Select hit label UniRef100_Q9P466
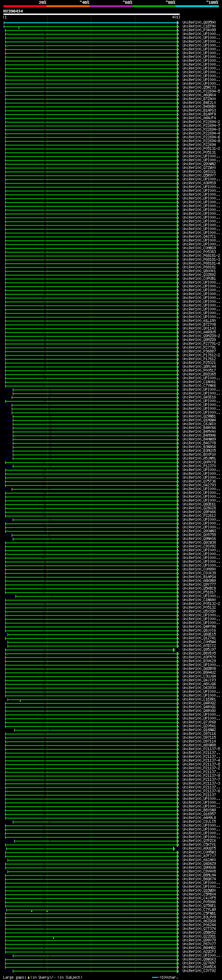This screenshot has height=980, width=222. click(199, 512)
